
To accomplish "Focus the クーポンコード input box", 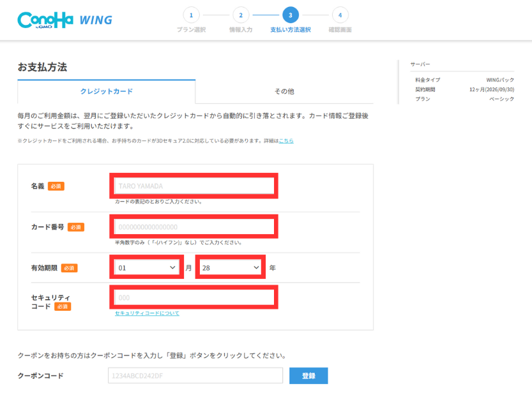I will pos(195,376).
